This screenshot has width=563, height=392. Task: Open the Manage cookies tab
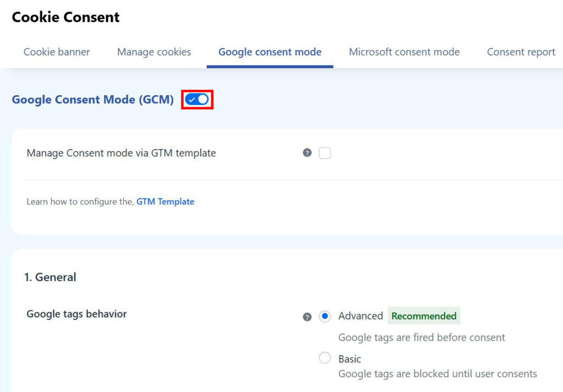pos(153,52)
